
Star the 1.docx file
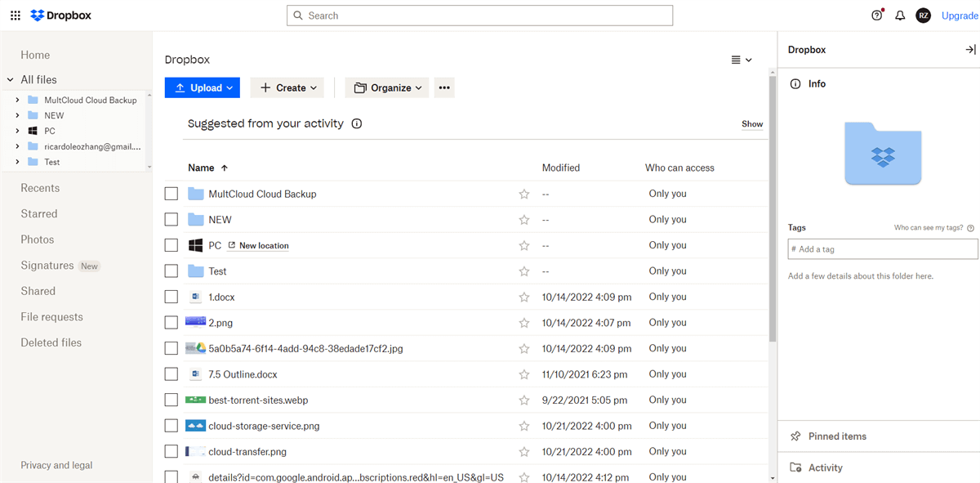524,297
